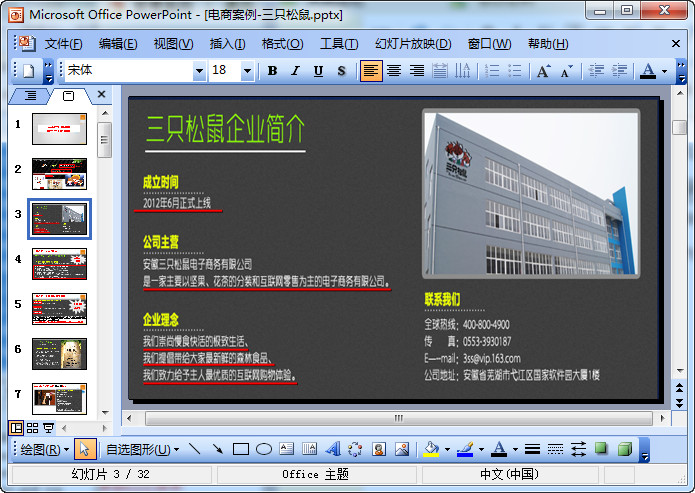Open the 格式(O) menu

pyautogui.click(x=282, y=44)
